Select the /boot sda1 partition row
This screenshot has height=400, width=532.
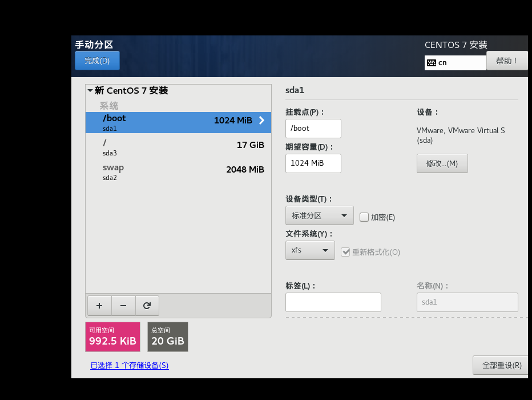(179, 123)
